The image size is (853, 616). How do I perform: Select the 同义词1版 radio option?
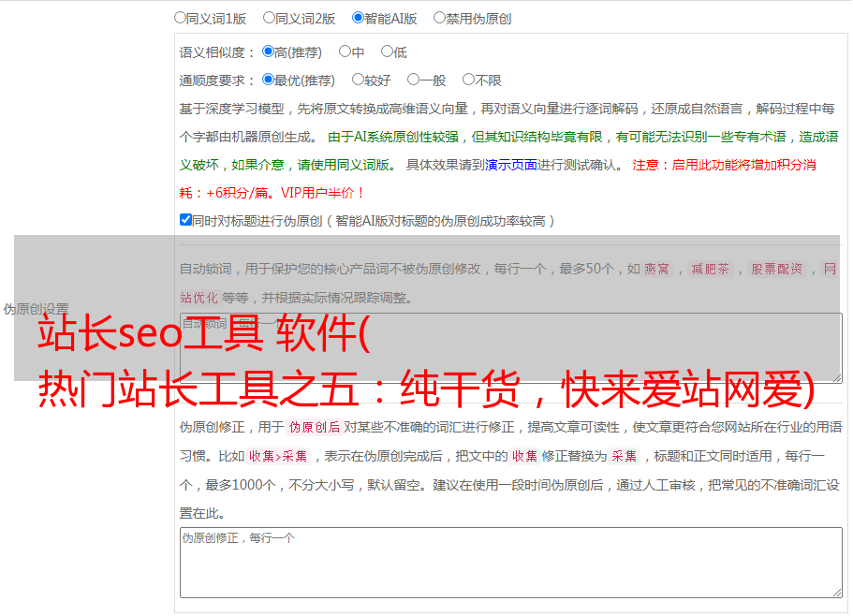coord(180,18)
